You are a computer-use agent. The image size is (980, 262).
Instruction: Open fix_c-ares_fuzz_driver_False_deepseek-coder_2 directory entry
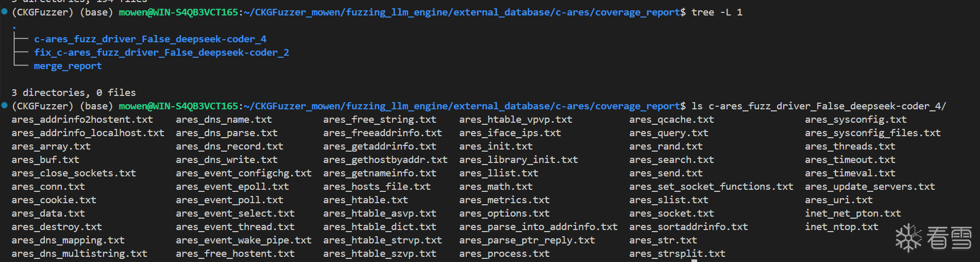(161, 53)
